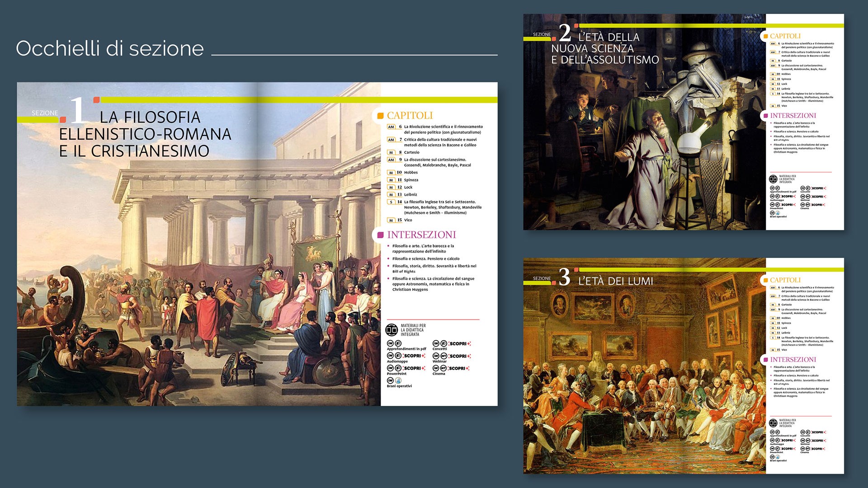Viewport: 868px width, 488px height.
Task: Click the large section number 1
Action: point(78,110)
